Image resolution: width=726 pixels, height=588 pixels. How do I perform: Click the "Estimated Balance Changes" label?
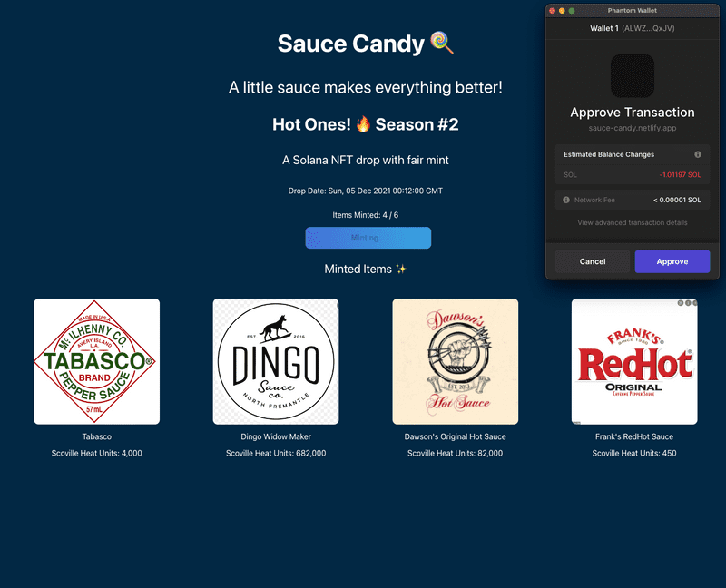[609, 154]
